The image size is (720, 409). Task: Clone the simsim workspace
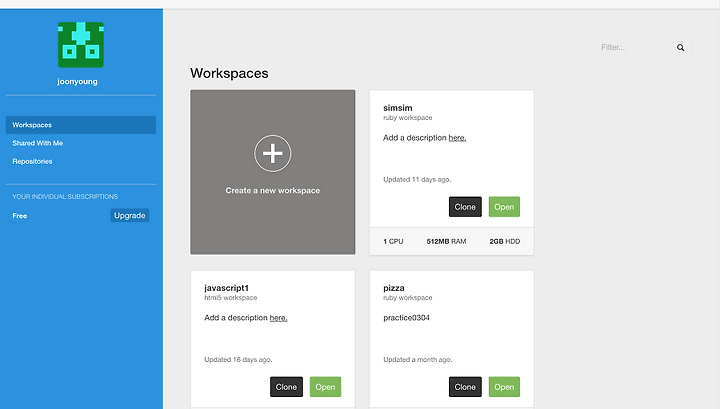point(465,207)
